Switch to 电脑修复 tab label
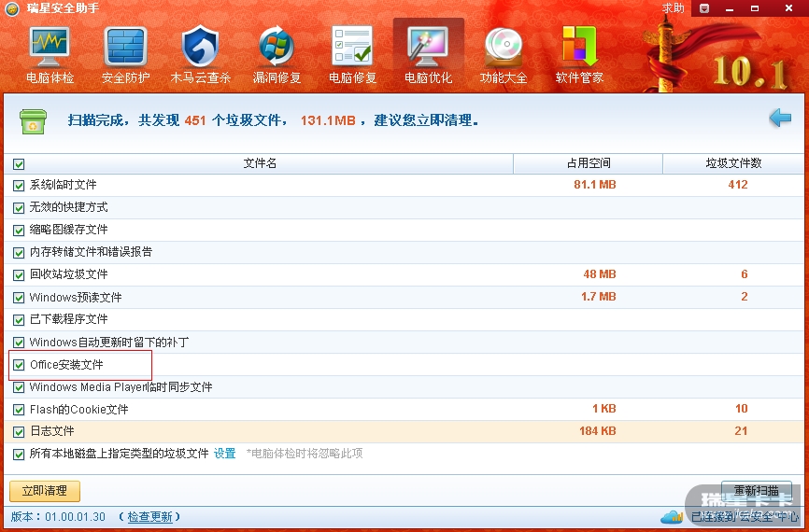 pyautogui.click(x=352, y=77)
